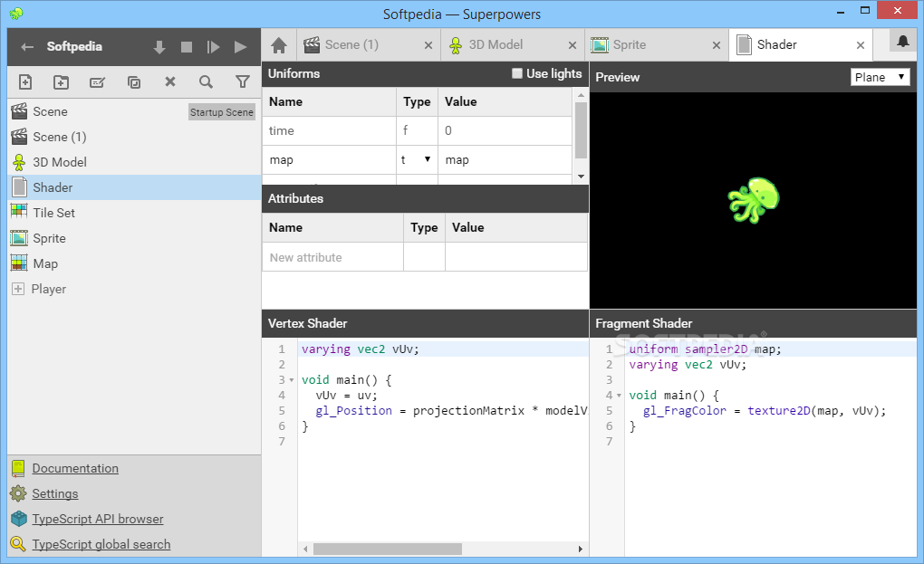Click the New attribute field
The width and height of the screenshot is (924, 564).
333,257
